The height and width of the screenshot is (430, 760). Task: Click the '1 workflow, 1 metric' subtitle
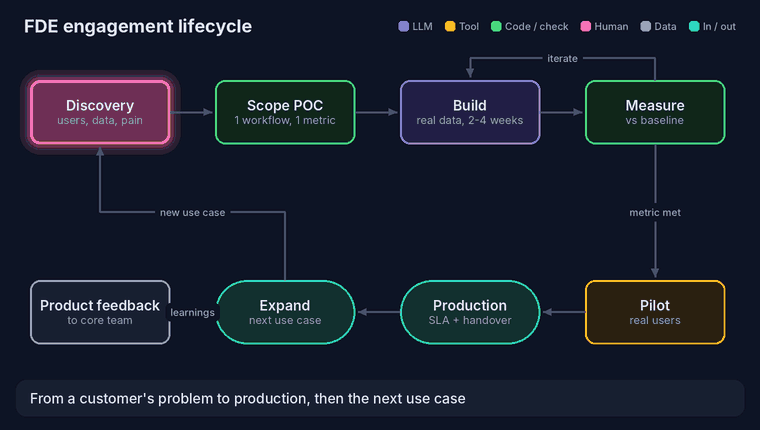coord(285,120)
